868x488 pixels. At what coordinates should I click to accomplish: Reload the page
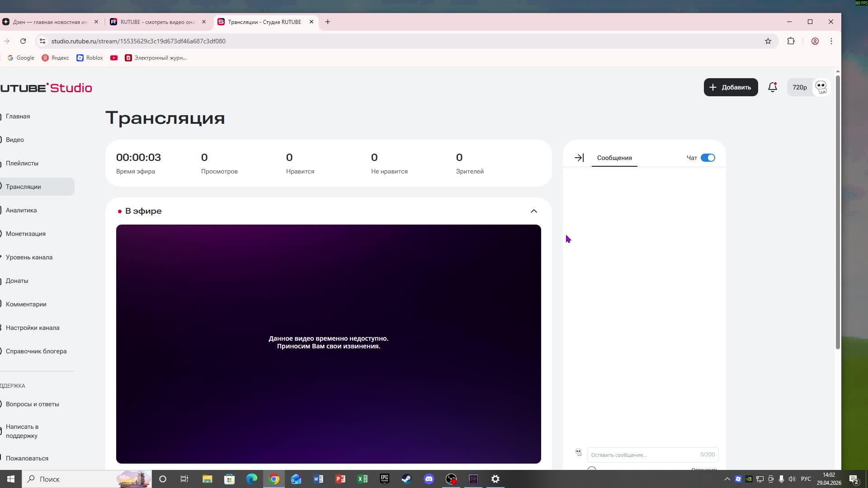point(23,41)
